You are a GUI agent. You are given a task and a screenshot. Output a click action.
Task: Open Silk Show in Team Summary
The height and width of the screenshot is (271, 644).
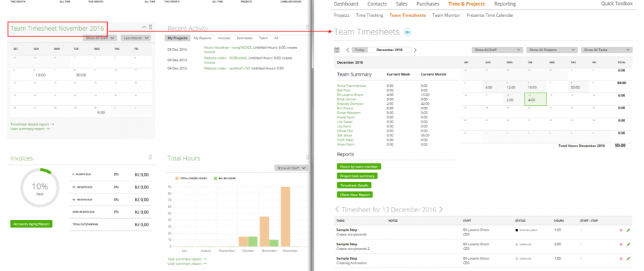point(344,136)
